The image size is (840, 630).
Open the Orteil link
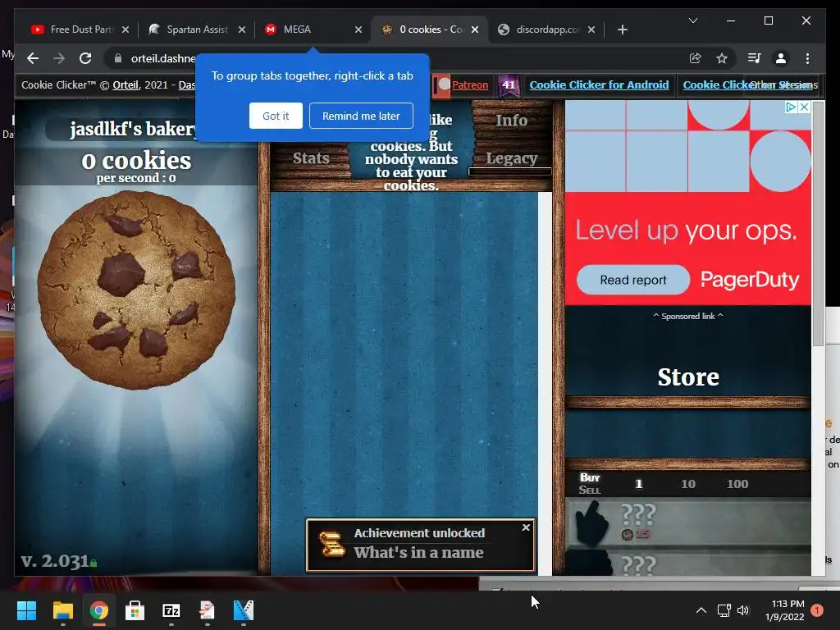pyautogui.click(x=126, y=84)
